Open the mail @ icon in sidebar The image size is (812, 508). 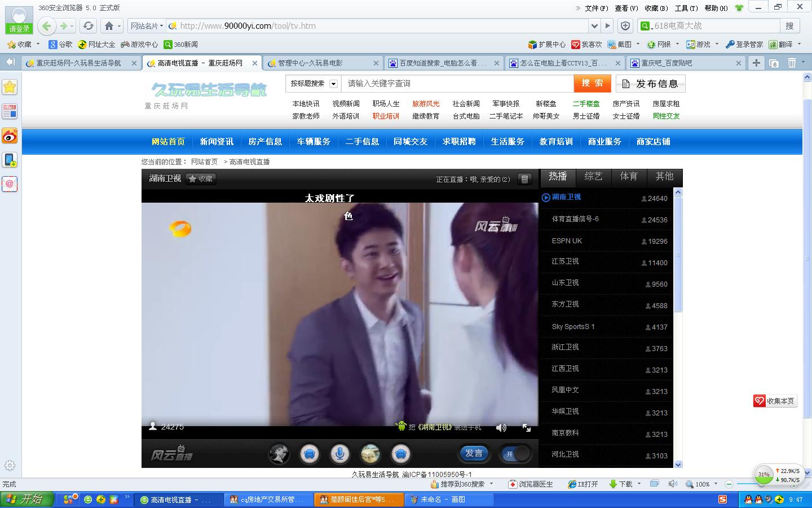point(10,184)
